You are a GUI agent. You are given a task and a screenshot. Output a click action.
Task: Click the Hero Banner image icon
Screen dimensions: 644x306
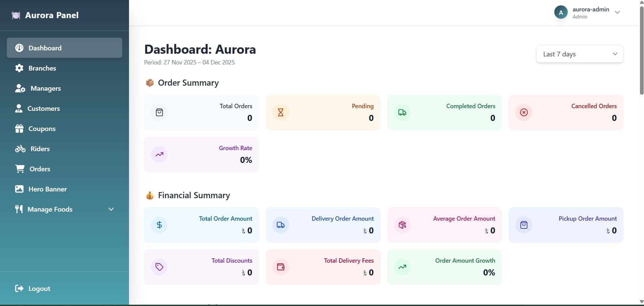(x=19, y=189)
